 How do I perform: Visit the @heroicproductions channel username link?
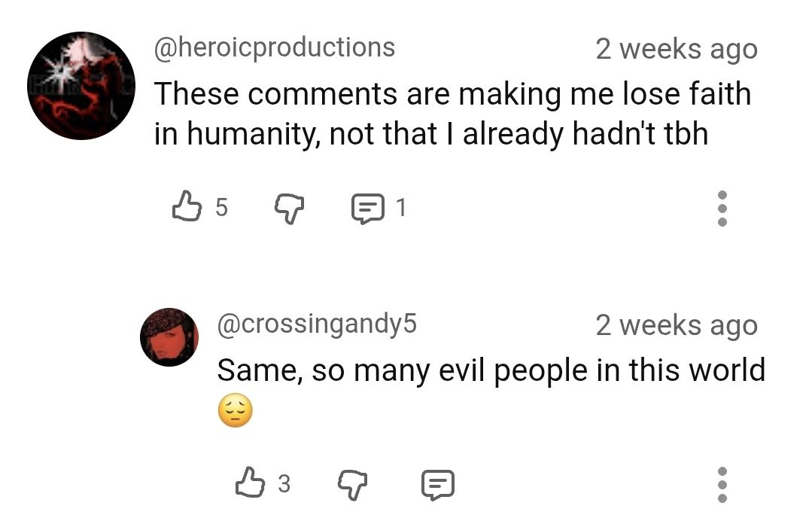275,47
